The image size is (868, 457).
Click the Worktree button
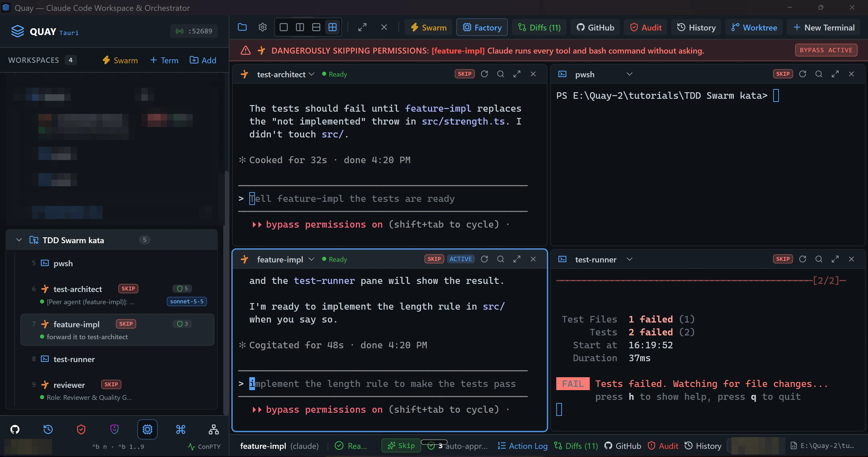click(754, 27)
